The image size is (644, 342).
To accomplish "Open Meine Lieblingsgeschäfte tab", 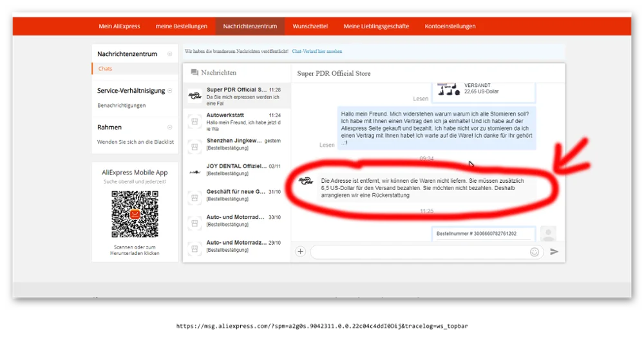I will click(376, 26).
